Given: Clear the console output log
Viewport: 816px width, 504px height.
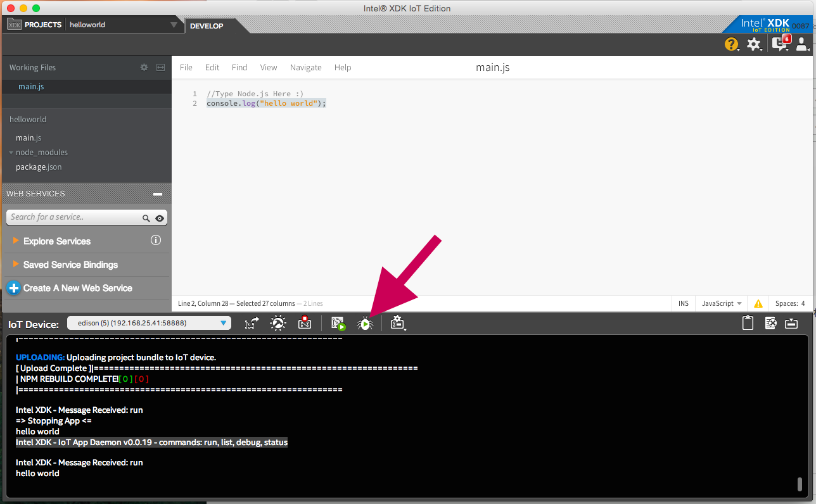Looking at the screenshot, I should [770, 323].
